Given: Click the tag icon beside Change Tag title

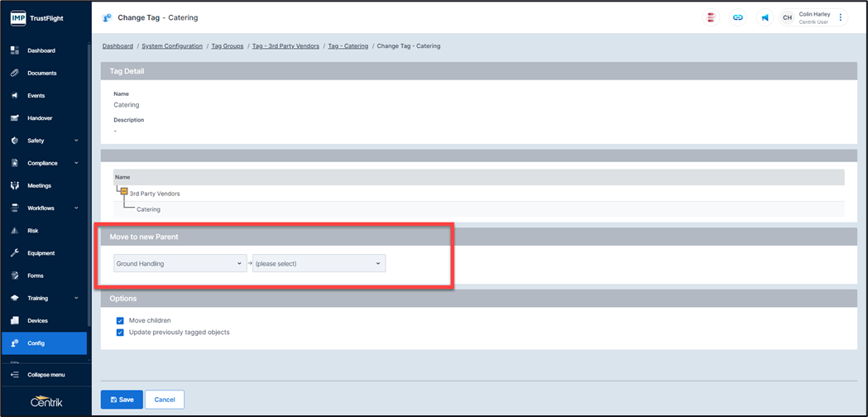Looking at the screenshot, I should pos(108,17).
